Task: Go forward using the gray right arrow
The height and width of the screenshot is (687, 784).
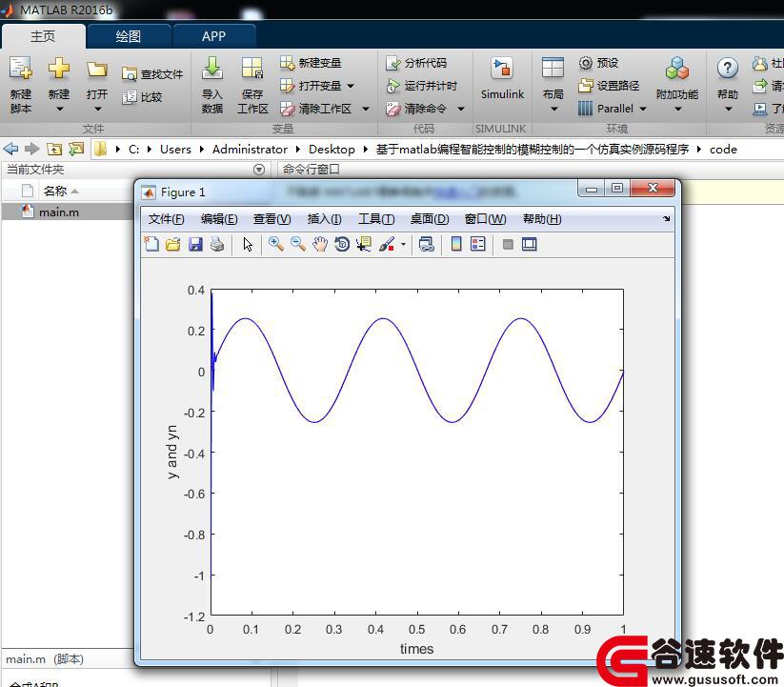Action: 32,149
